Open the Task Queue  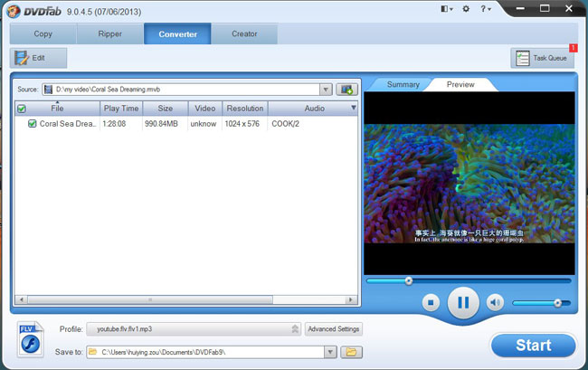tap(542, 58)
